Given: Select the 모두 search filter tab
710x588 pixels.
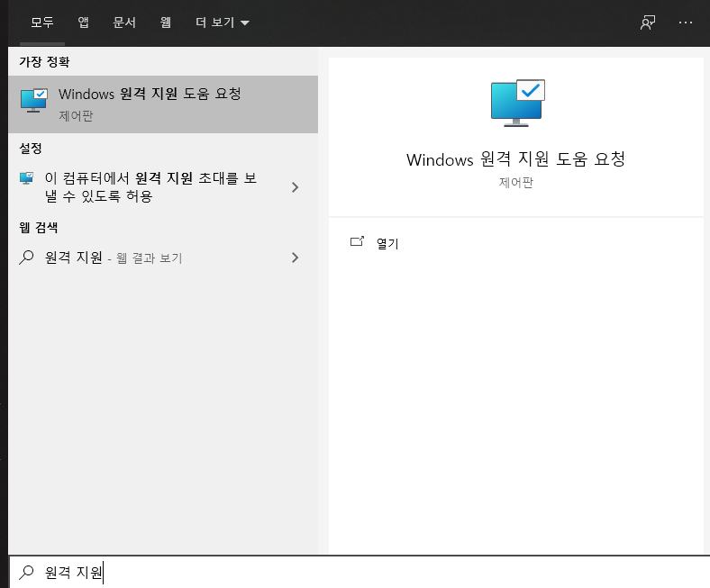Looking at the screenshot, I should [x=42, y=23].
